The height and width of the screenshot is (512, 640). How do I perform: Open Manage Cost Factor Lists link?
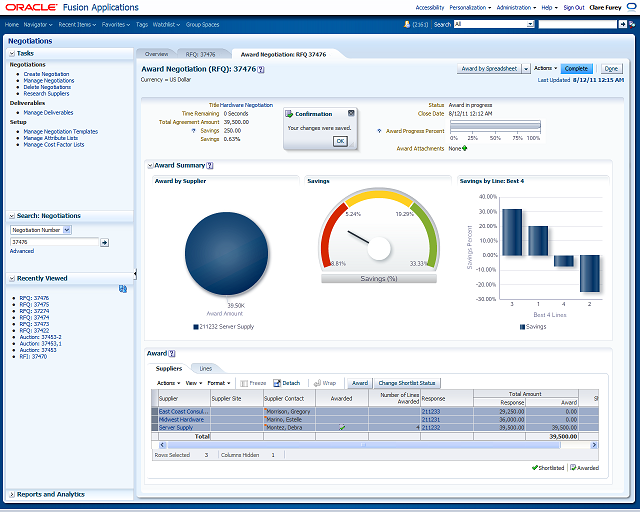53,145
